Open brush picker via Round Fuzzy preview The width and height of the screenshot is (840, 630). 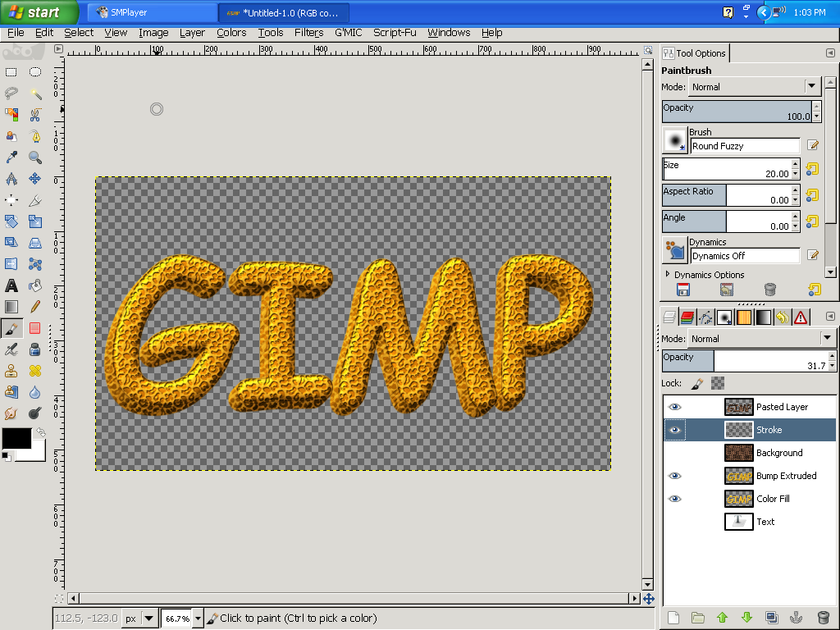click(x=674, y=140)
